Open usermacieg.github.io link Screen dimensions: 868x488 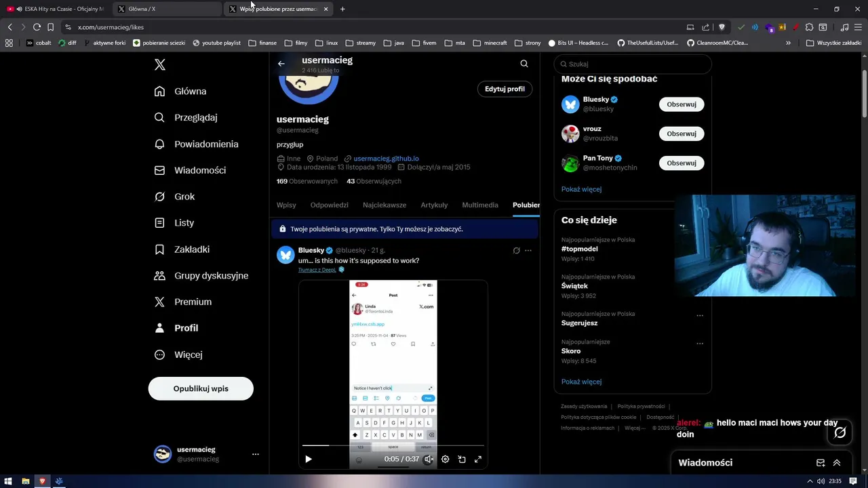(386, 159)
